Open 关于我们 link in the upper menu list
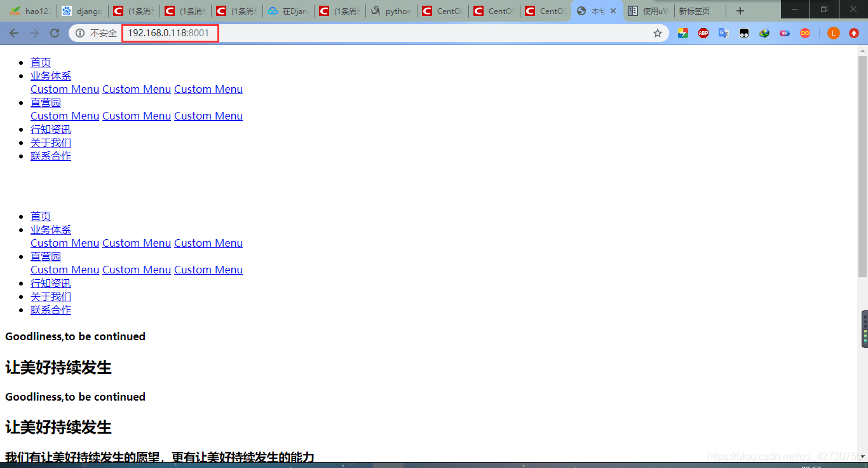This screenshot has height=468, width=868. 51,142
